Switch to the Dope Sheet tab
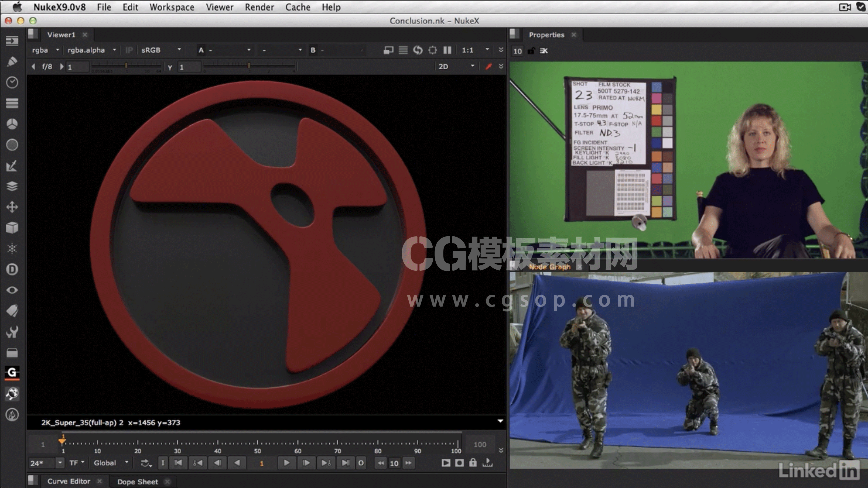The image size is (868, 488). pos(138,482)
